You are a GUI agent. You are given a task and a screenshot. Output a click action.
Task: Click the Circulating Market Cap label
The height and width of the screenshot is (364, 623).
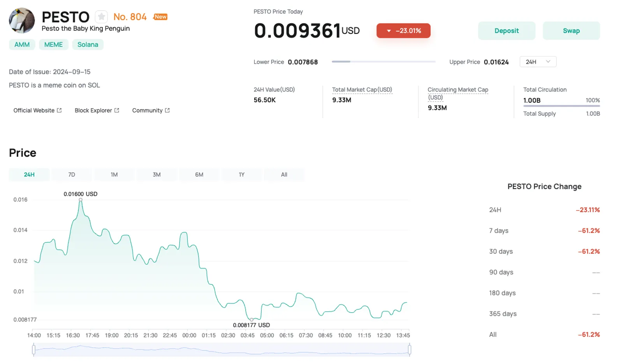458,93
